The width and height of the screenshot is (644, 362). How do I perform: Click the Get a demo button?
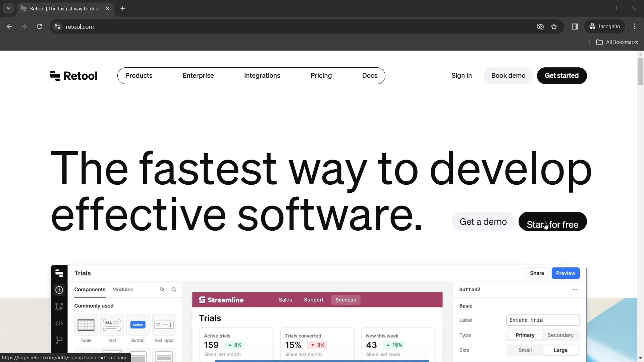tap(483, 222)
